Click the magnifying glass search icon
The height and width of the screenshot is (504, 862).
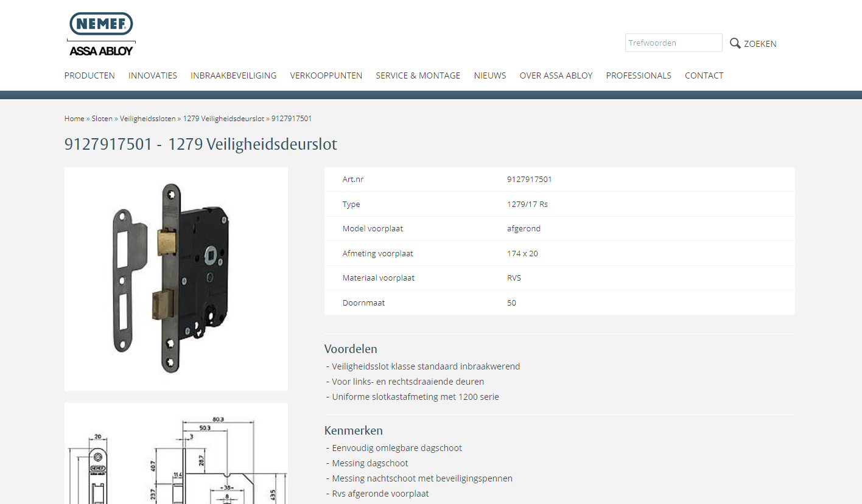pos(735,43)
